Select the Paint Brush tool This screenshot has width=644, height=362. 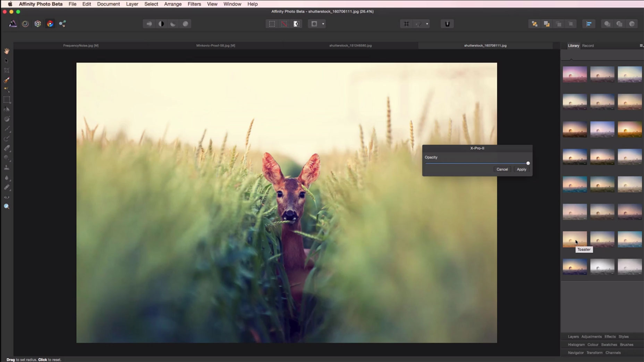[7, 129]
